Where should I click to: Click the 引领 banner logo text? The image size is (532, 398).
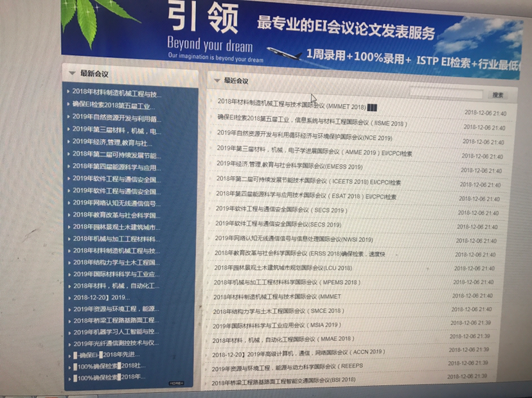pyautogui.click(x=203, y=16)
